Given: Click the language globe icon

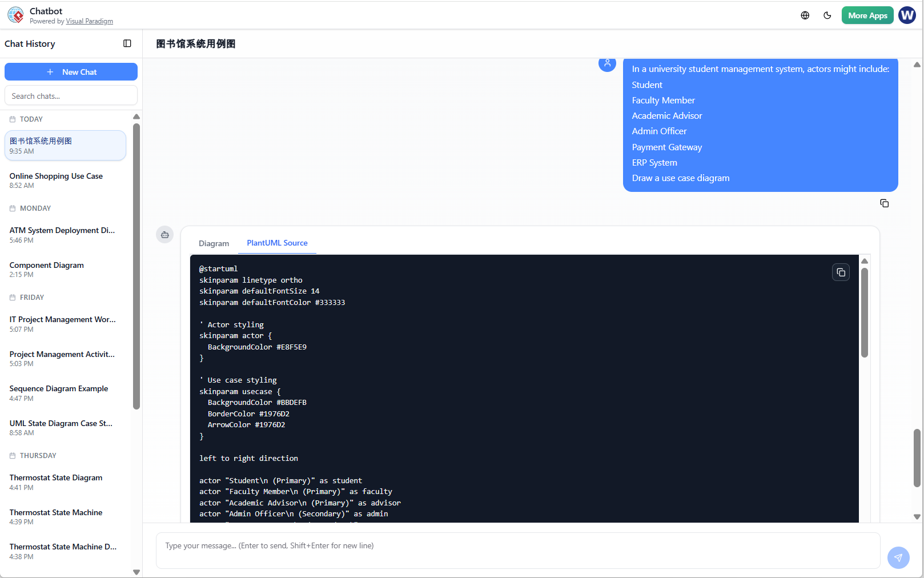Looking at the screenshot, I should (805, 15).
